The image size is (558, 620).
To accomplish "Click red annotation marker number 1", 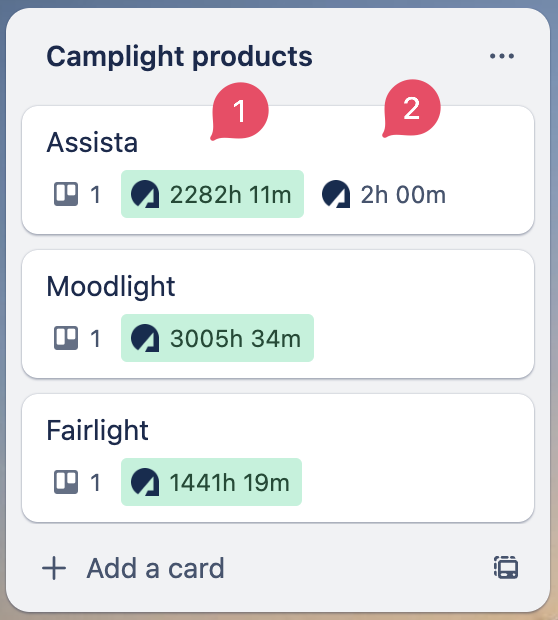I will (x=240, y=111).
